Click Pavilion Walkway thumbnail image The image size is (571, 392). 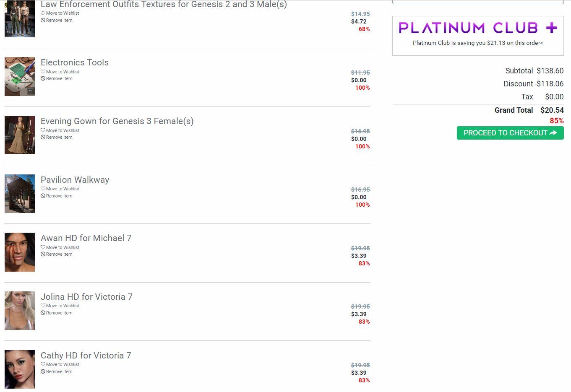pyautogui.click(x=20, y=194)
